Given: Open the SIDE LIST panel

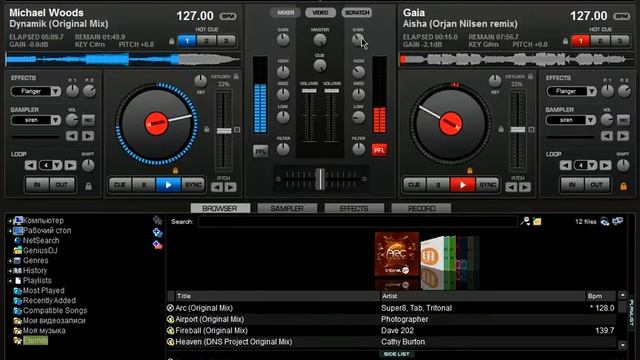Looking at the screenshot, I should pos(396,354).
